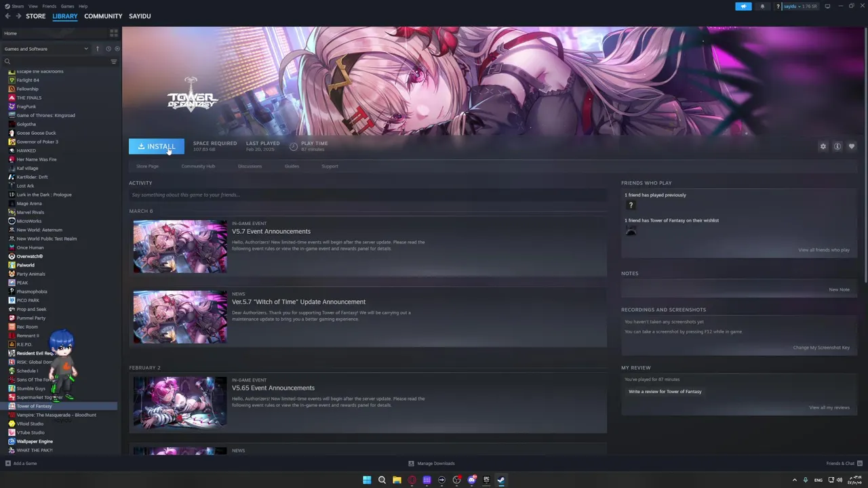Click the announcements megaphone button
The height and width of the screenshot is (488, 868).
pos(743,6)
